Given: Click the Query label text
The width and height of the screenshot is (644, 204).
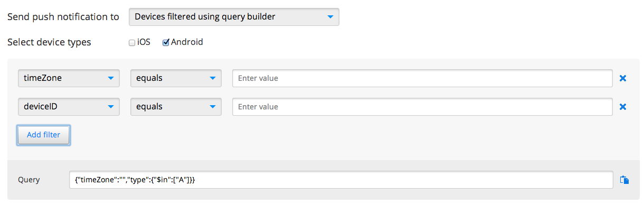Looking at the screenshot, I should pos(29,180).
